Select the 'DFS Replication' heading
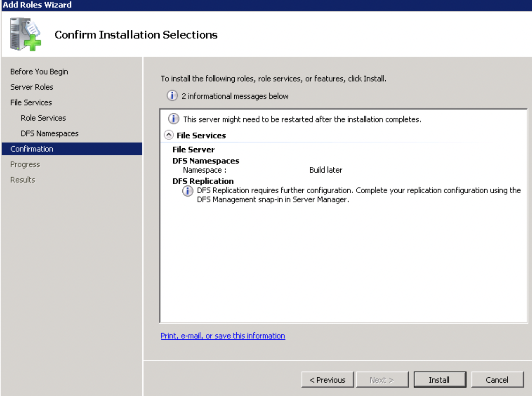Image resolution: width=532 pixels, height=396 pixels. tap(203, 181)
